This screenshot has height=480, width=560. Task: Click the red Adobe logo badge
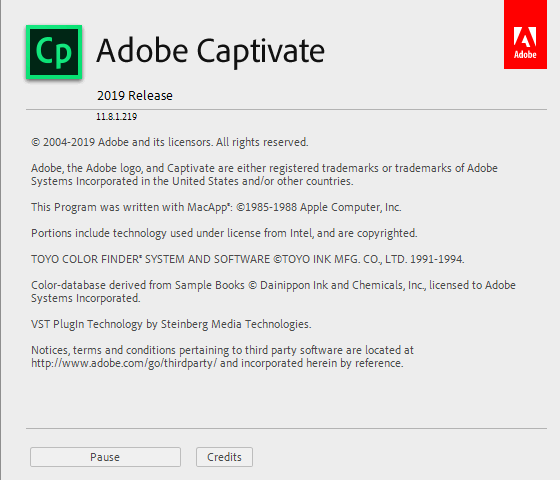tap(525, 34)
